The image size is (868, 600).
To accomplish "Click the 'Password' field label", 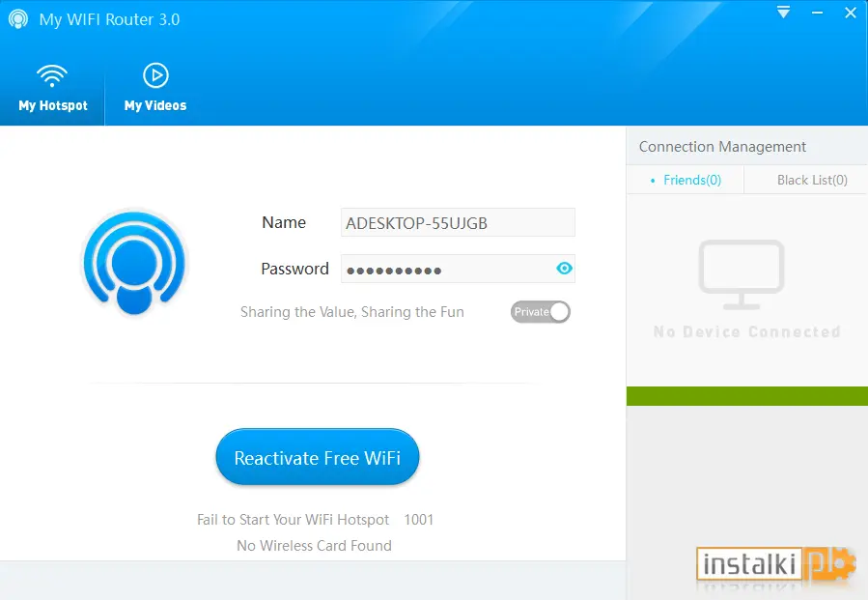I will [294, 269].
